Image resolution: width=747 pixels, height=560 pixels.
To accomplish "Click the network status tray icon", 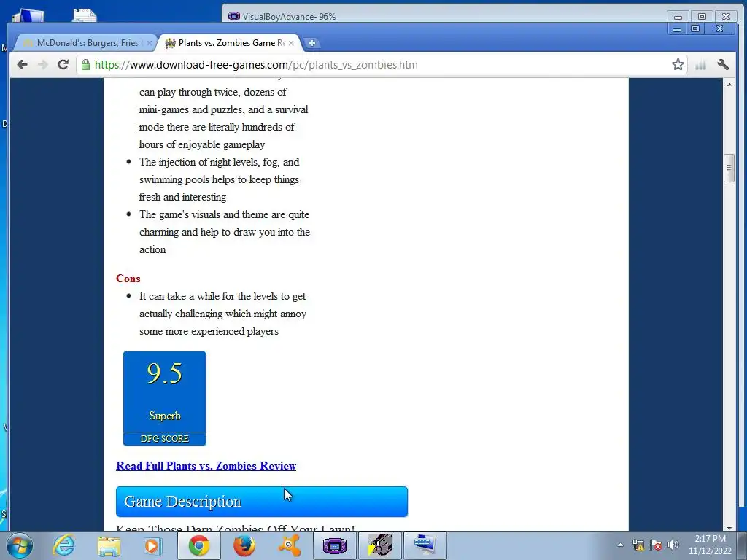I will click(638, 545).
